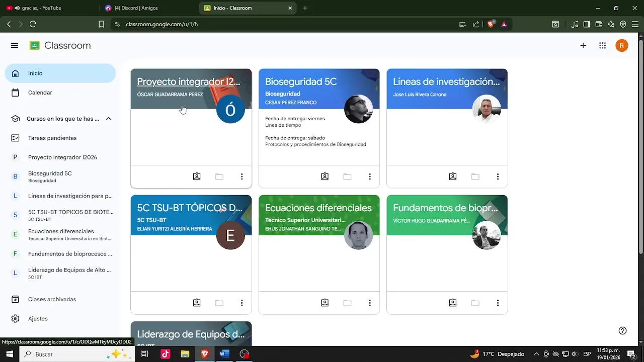Open Drive folder on Líneas de investigación card
Viewport: 644px width, 362px height.
[x=475, y=176]
